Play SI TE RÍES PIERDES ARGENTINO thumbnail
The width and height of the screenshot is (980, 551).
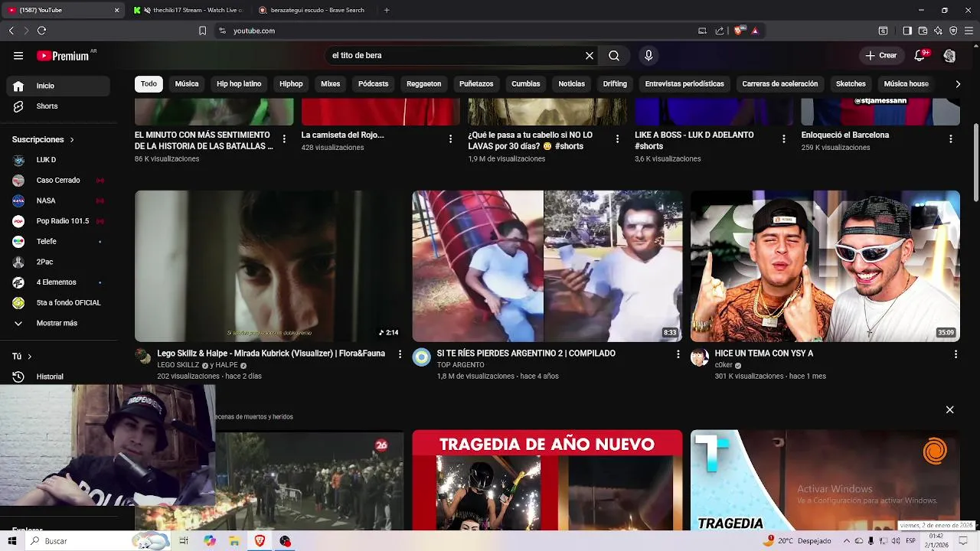[547, 266]
